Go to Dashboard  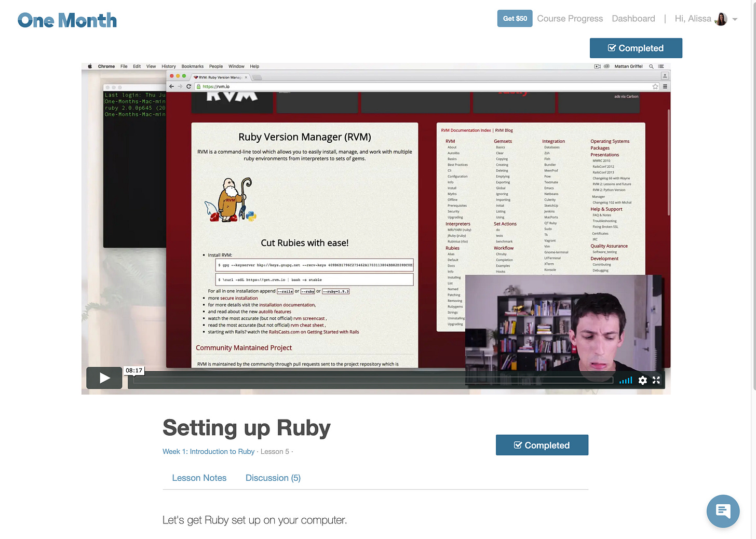point(633,19)
